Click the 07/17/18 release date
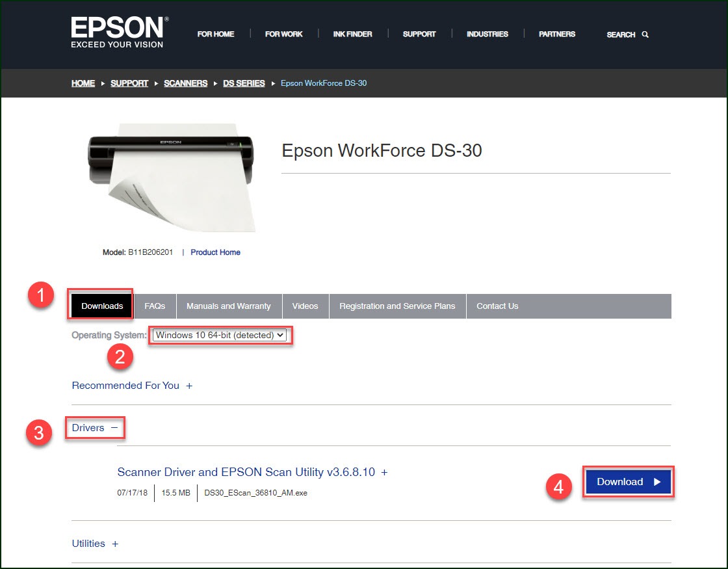The image size is (728, 569). (x=133, y=493)
